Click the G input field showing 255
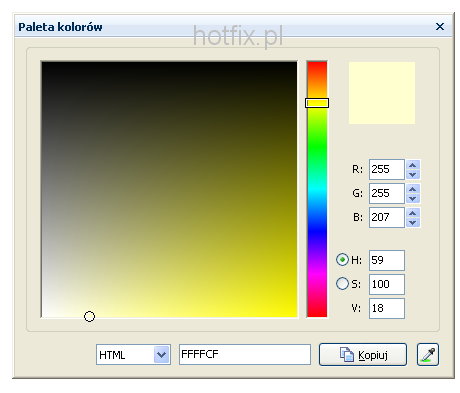This screenshot has width=460, height=393. 387,193
